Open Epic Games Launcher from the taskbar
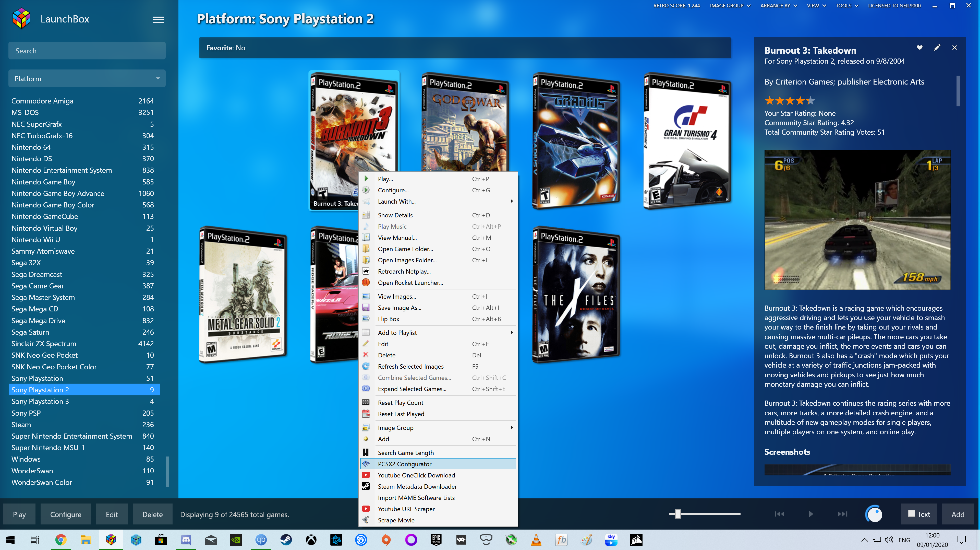The image size is (980, 550). click(x=436, y=540)
